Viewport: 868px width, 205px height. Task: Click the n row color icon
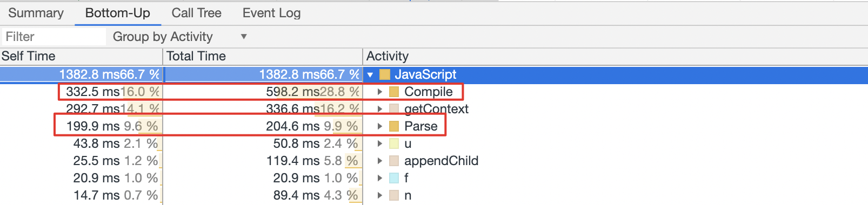394,195
